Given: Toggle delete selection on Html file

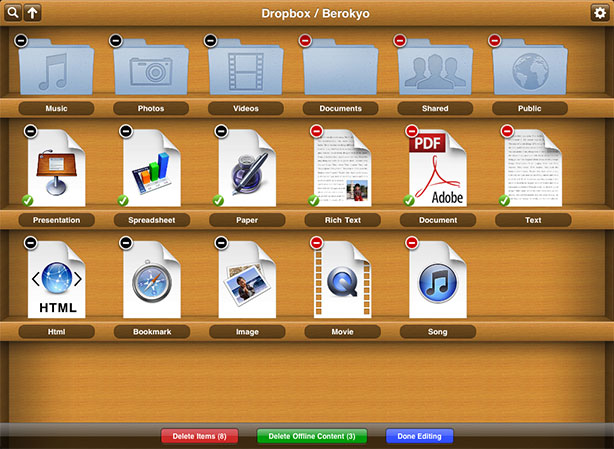Looking at the screenshot, I should pyautogui.click(x=31, y=243).
